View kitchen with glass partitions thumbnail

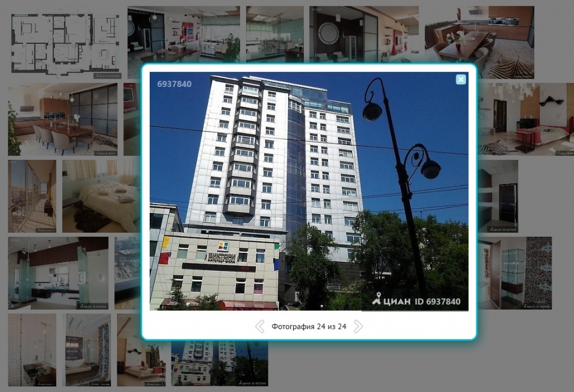click(58, 273)
